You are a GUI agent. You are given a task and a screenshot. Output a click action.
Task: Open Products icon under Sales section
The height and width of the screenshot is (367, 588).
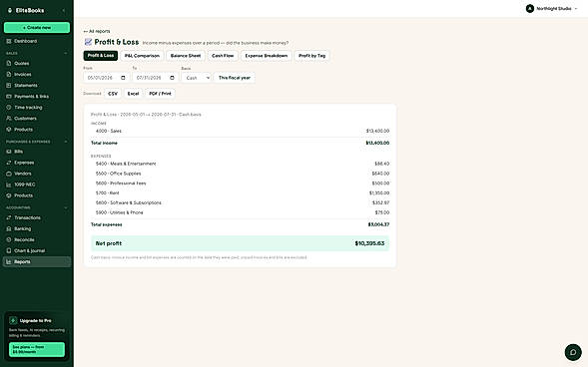9,130
